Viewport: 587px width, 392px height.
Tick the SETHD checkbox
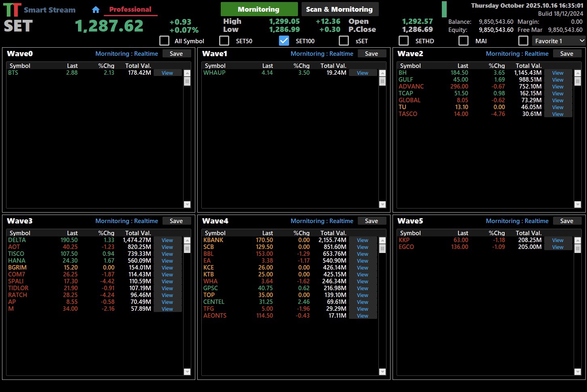403,41
